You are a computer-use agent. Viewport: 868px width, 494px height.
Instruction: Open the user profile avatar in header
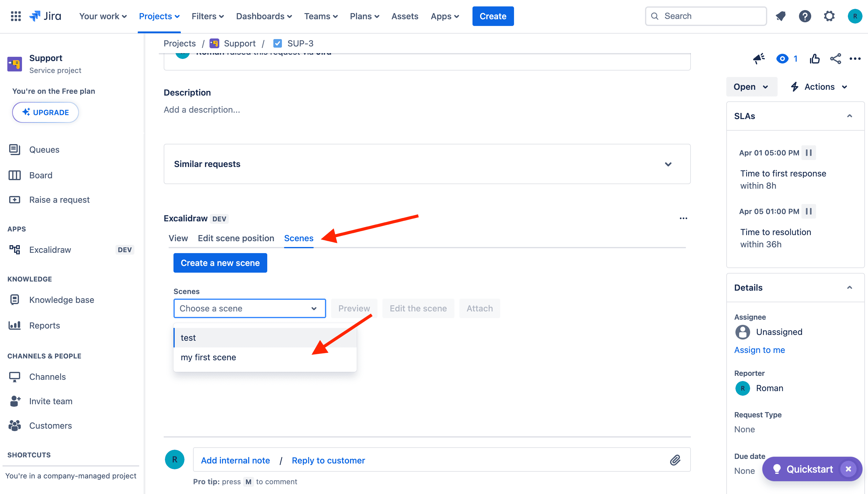click(x=855, y=16)
